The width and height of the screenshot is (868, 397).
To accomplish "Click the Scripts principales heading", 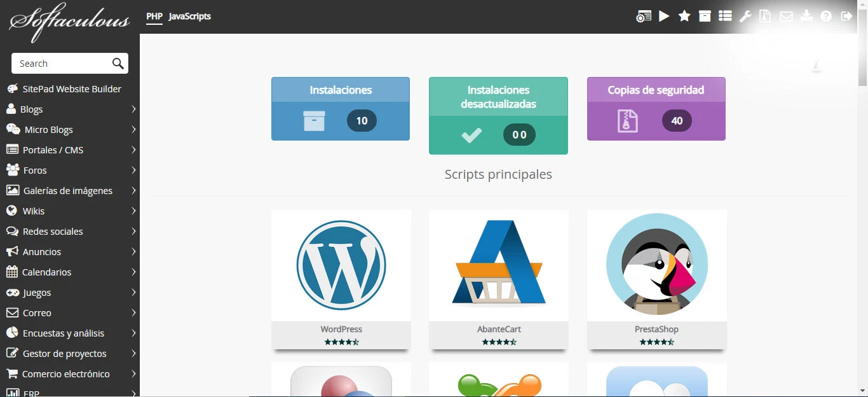I will pos(498,174).
